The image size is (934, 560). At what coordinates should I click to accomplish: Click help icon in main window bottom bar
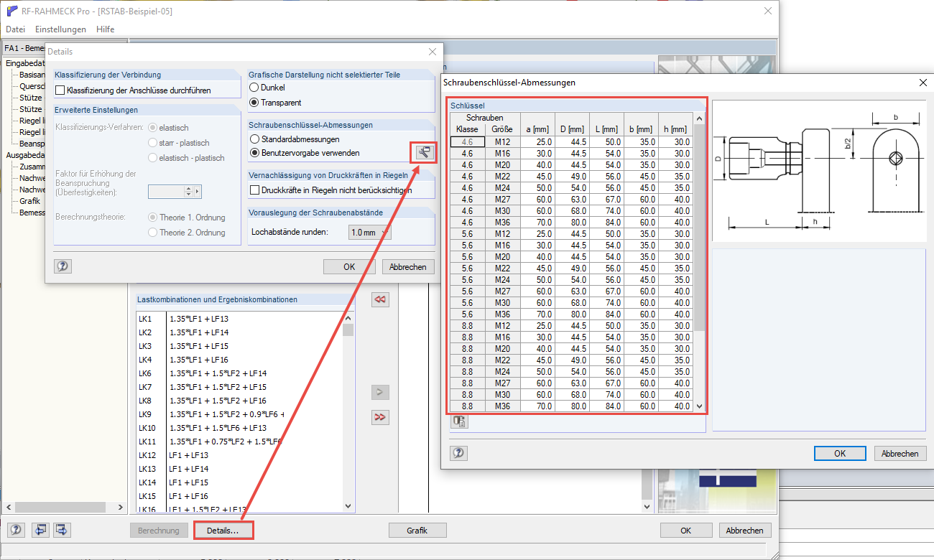(16, 530)
